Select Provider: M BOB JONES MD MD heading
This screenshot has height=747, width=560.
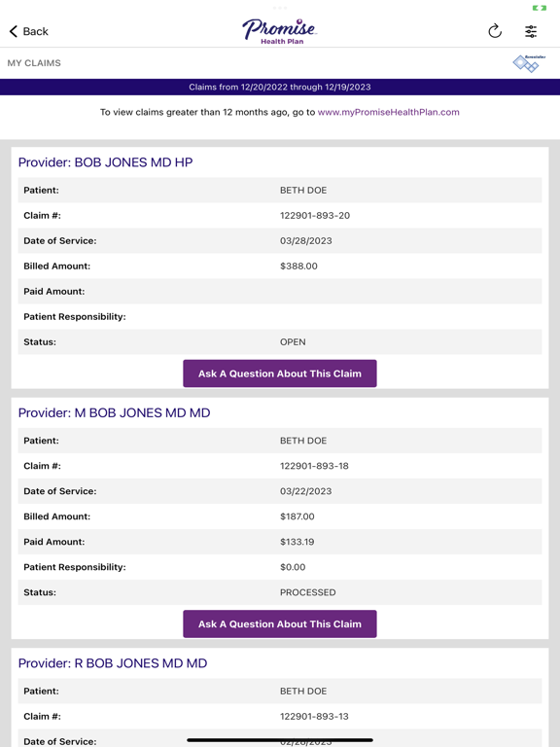115,413
